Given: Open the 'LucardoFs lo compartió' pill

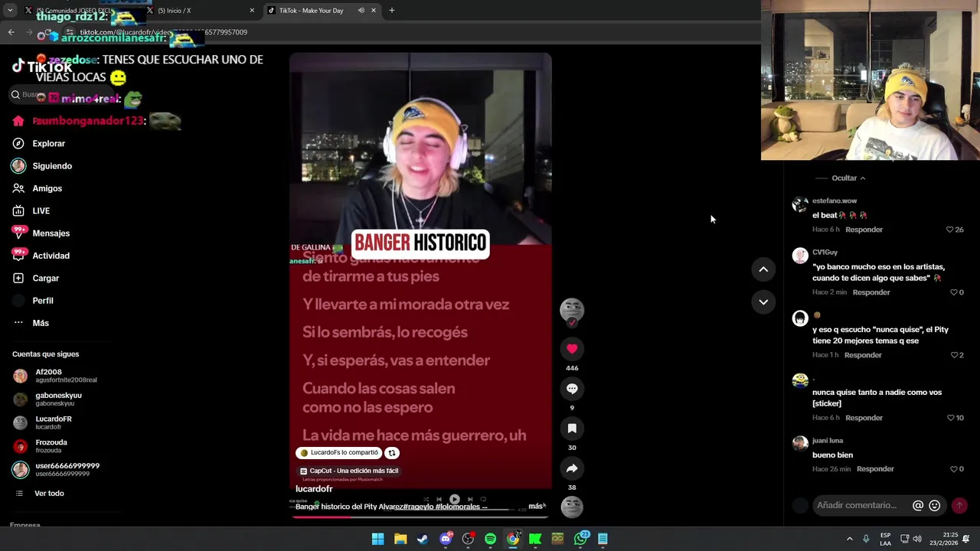Looking at the screenshot, I should click(x=338, y=452).
